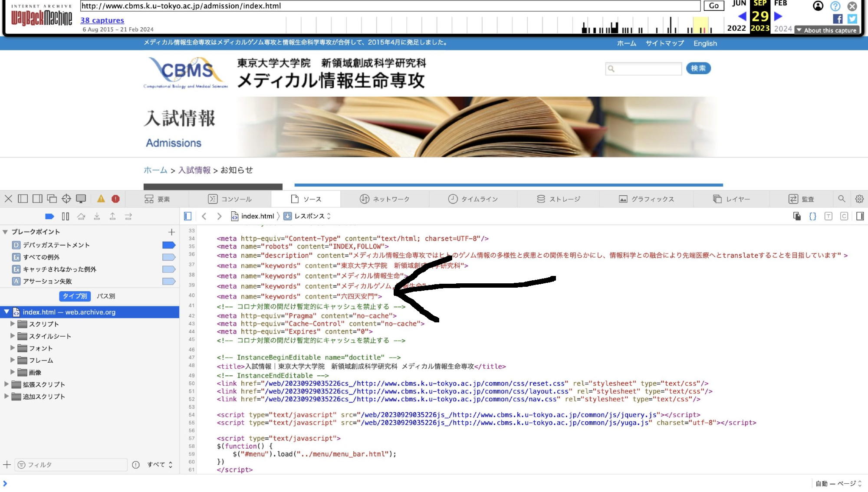Expand the フレーム folder
Screen dimensions: 868x492
point(13,361)
